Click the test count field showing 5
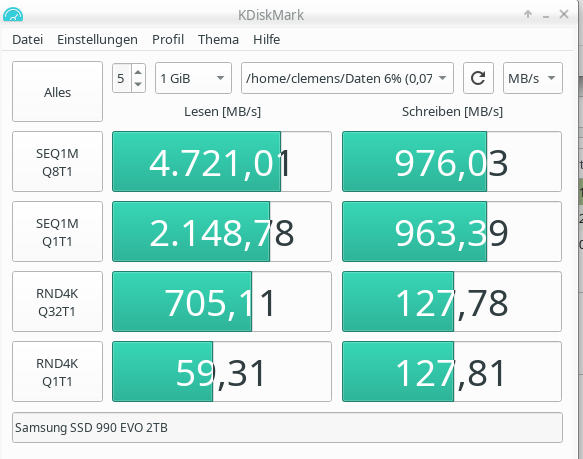 [122, 78]
